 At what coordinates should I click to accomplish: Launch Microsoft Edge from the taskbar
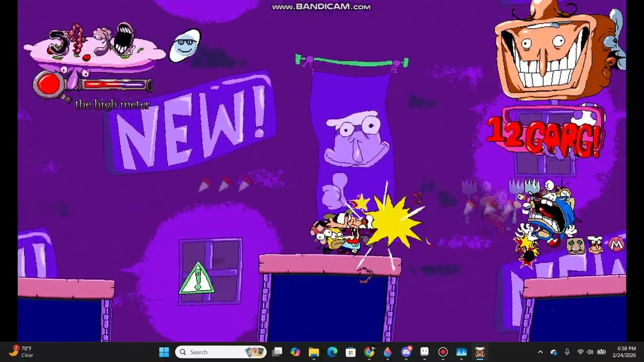(x=332, y=352)
